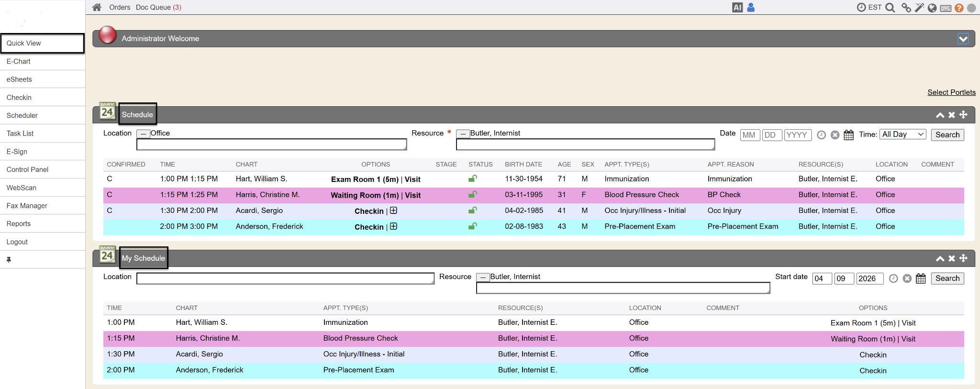Open the AI assistant icon

coord(737,8)
